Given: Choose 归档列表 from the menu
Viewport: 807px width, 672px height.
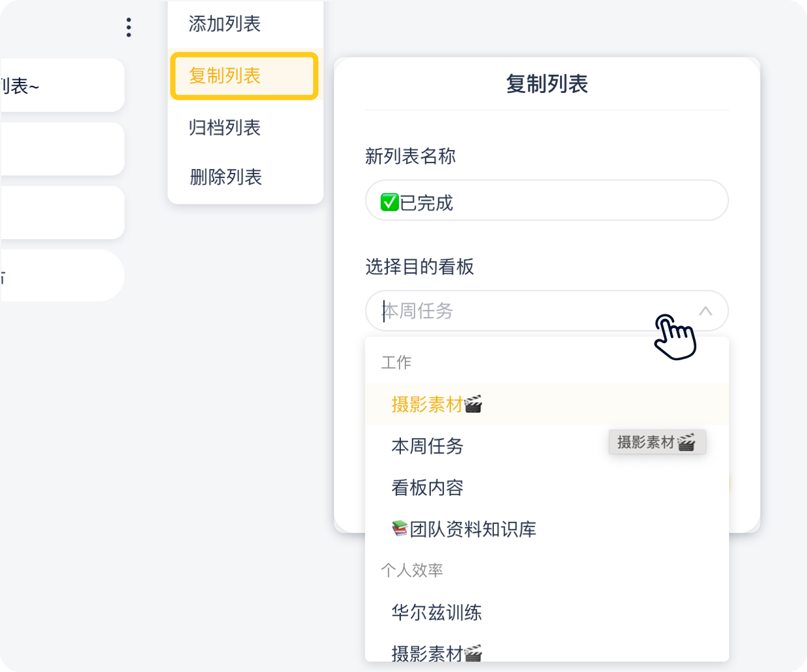Looking at the screenshot, I should click(x=225, y=127).
